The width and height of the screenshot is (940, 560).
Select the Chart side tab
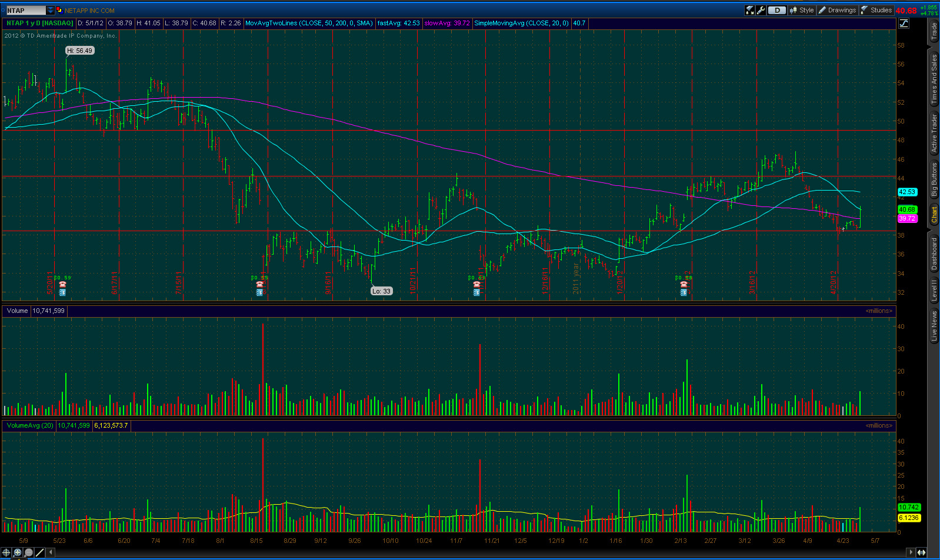click(x=934, y=215)
